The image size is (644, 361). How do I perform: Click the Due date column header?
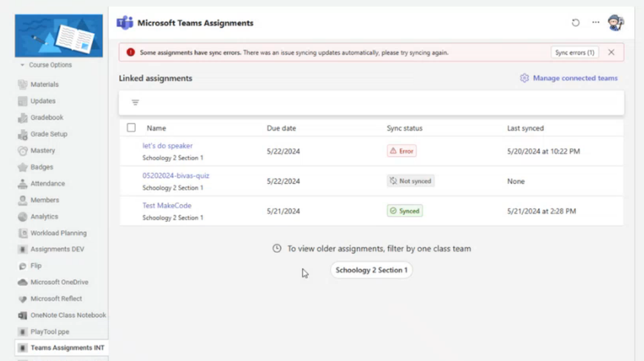click(x=281, y=128)
